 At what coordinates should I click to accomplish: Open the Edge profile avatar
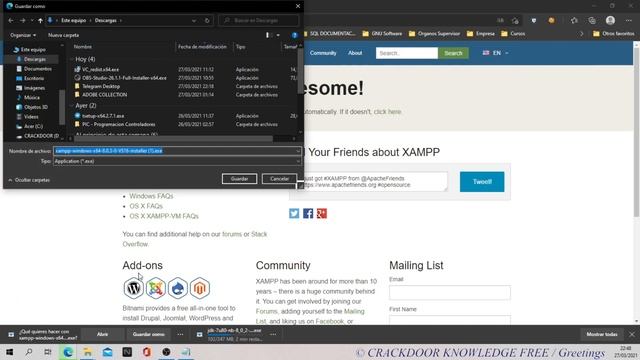click(x=610, y=20)
